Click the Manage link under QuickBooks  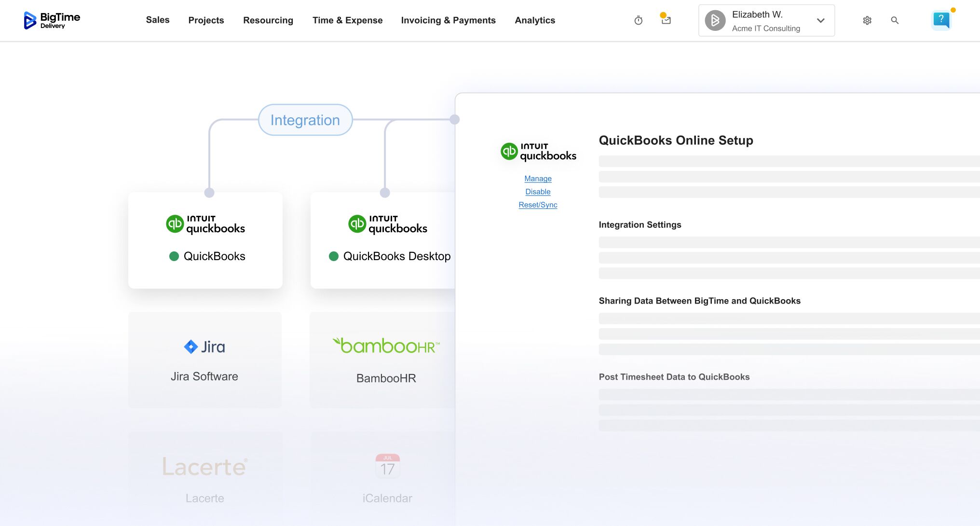point(537,179)
